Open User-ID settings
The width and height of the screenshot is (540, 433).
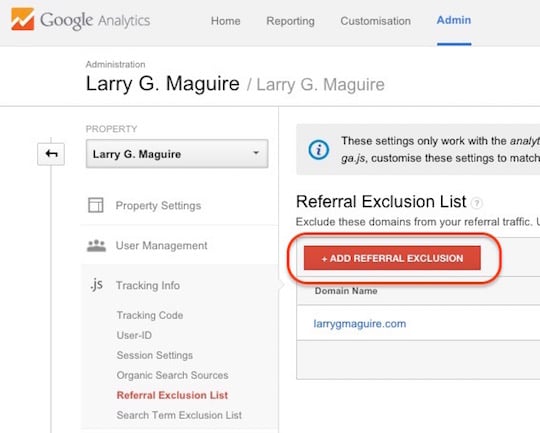pyautogui.click(x=134, y=335)
